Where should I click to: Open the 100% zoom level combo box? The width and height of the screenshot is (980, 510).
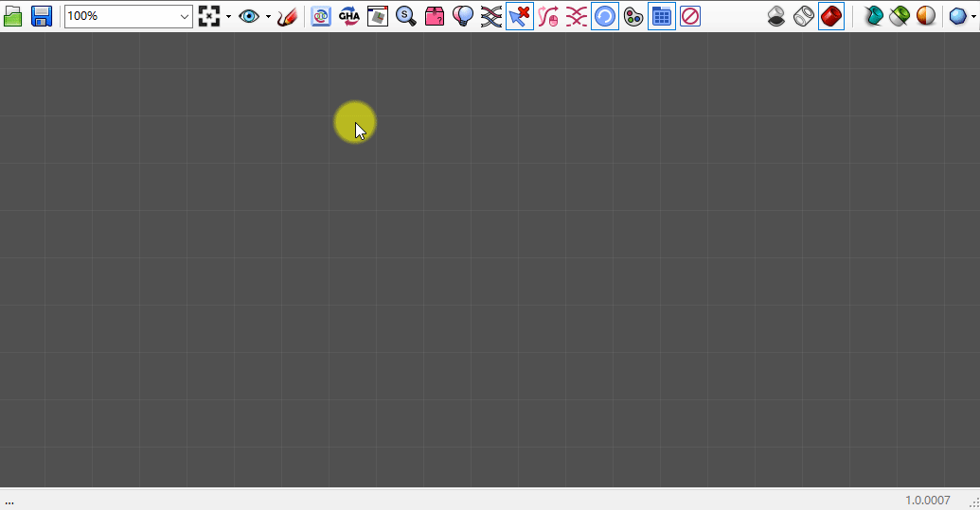[x=128, y=16]
